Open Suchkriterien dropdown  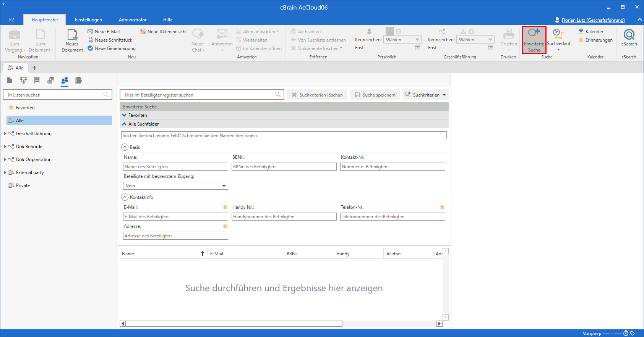click(425, 95)
